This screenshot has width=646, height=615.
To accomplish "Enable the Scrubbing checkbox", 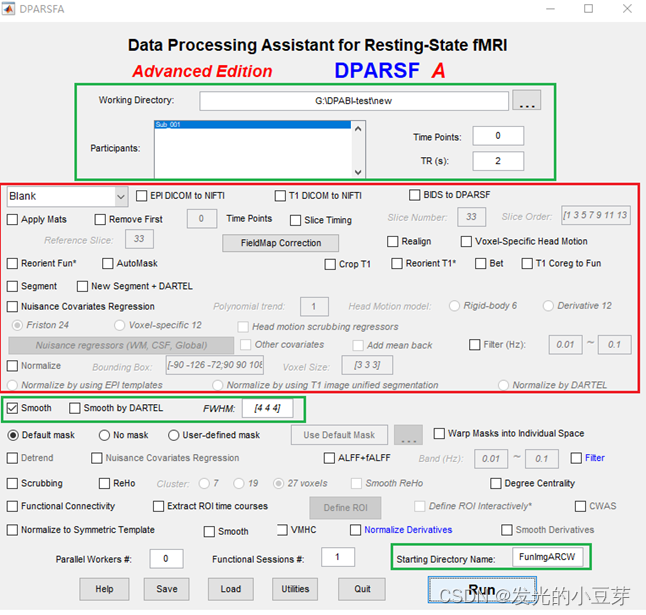I will 12,484.
